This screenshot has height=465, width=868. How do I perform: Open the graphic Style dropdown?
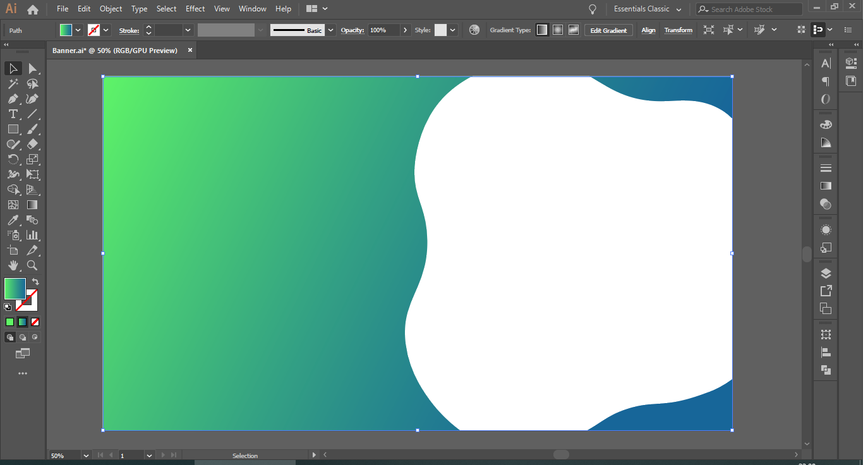[x=452, y=30]
